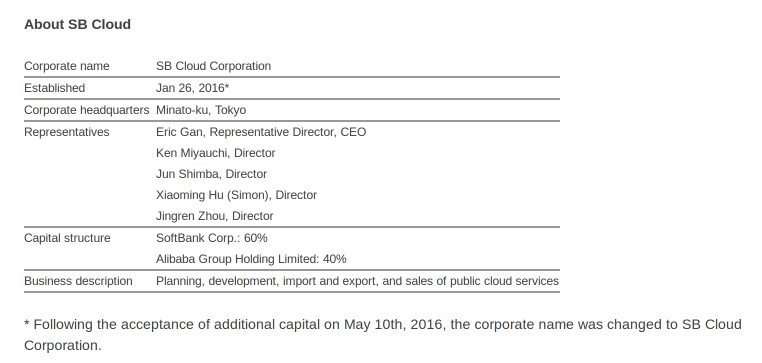This screenshot has width=762, height=363.
Task: Click the Jan 26, 2016* date
Action: point(192,88)
